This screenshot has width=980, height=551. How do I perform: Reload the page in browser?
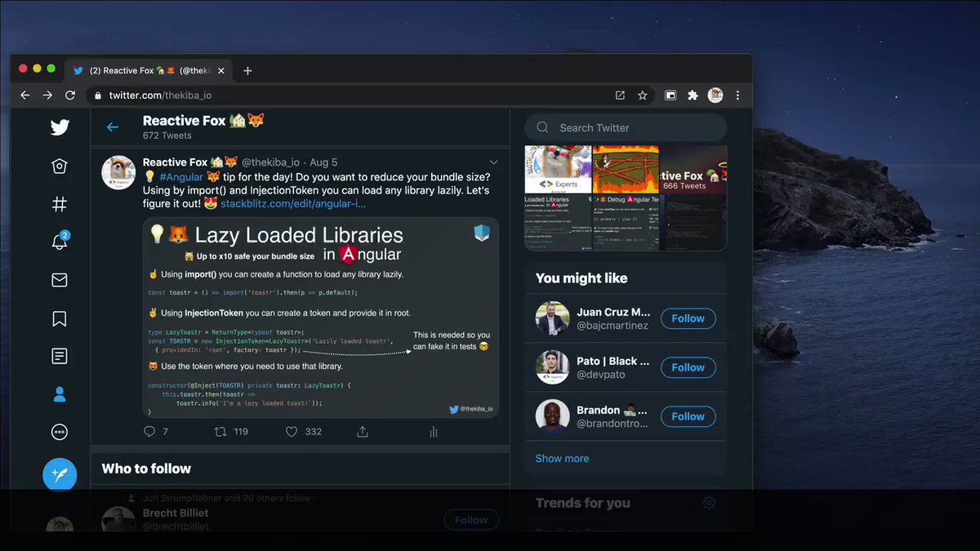point(70,96)
